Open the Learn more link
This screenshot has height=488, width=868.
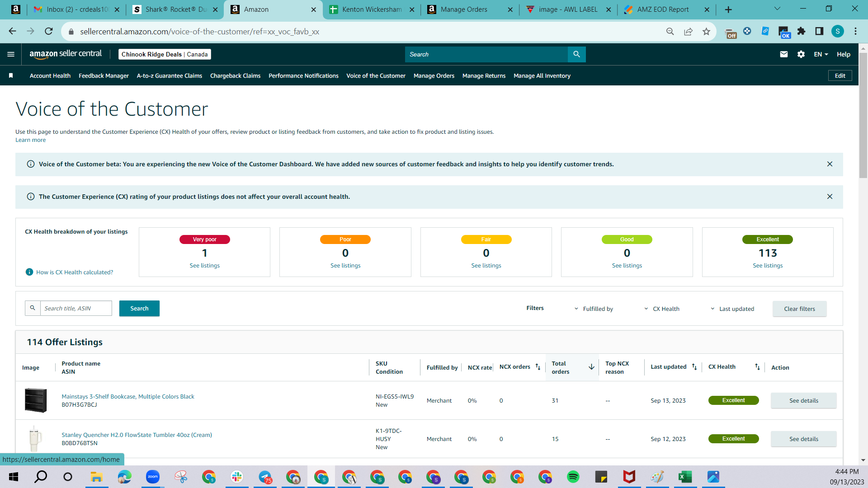pos(30,140)
